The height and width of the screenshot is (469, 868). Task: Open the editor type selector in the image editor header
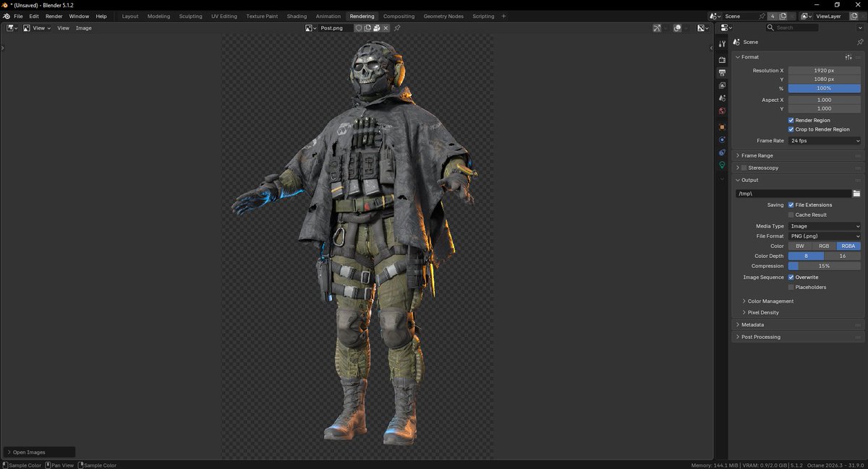click(x=12, y=27)
